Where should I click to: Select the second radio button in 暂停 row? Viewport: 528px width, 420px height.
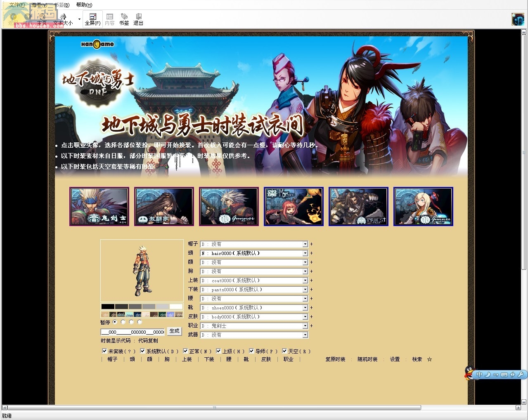click(x=123, y=322)
